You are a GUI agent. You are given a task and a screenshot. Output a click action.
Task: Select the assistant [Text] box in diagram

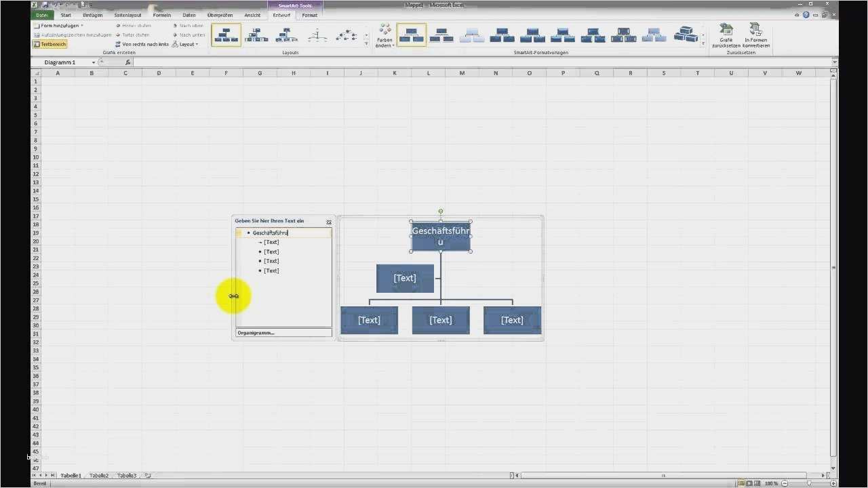click(405, 278)
